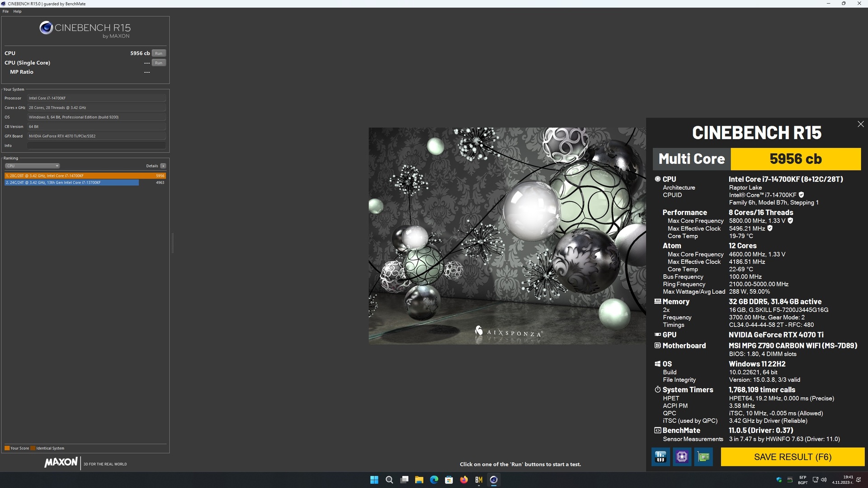Image resolution: width=868 pixels, height=488 pixels.
Task: Click the panel splitter handle
Action: (172, 243)
